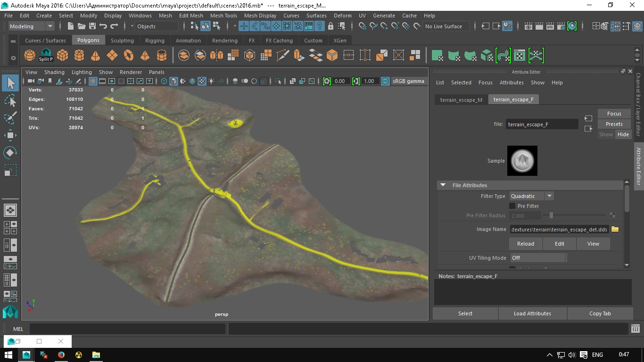
Task: Click the polygon cube shelf icon
Action: pyautogui.click(x=63, y=56)
